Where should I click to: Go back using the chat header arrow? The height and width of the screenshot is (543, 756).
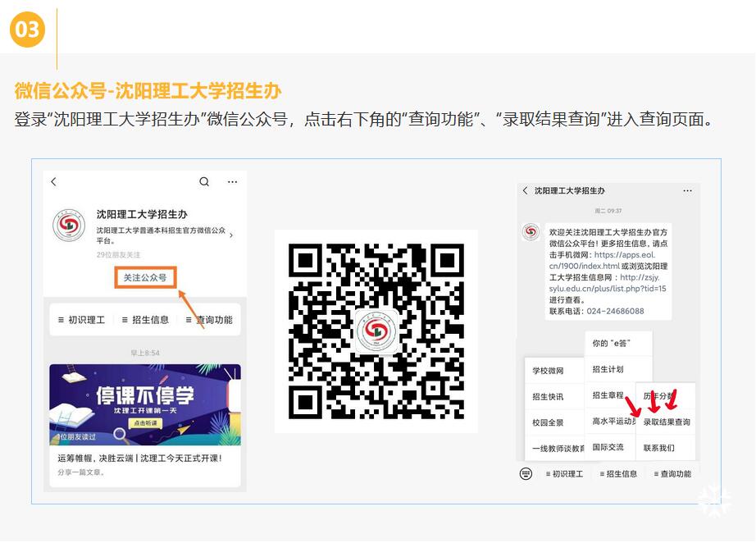pos(525,190)
